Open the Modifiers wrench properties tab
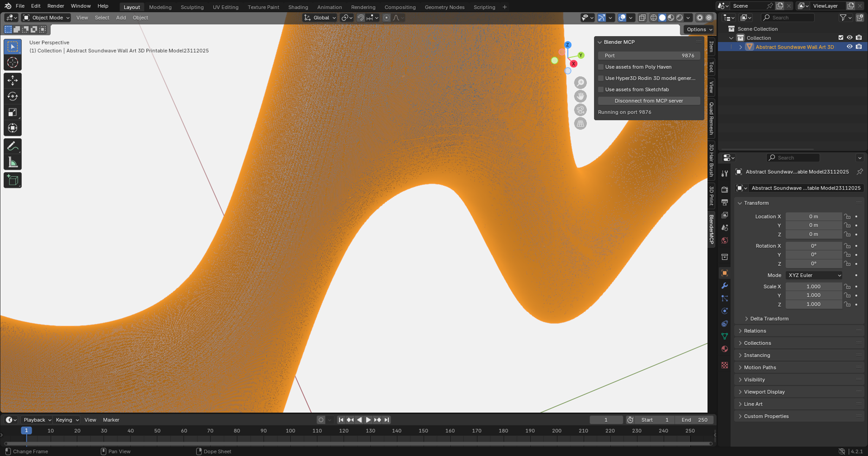The height and width of the screenshot is (456, 868). pos(725,286)
